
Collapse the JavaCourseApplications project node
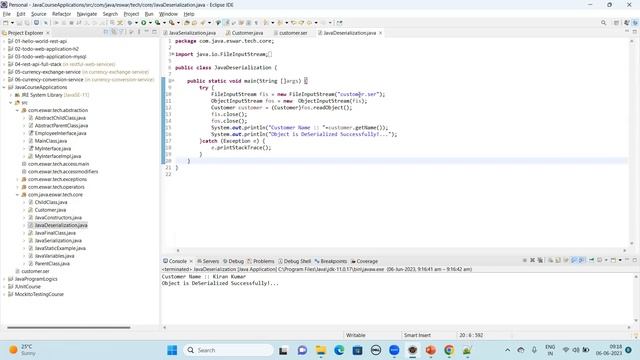click(4, 87)
